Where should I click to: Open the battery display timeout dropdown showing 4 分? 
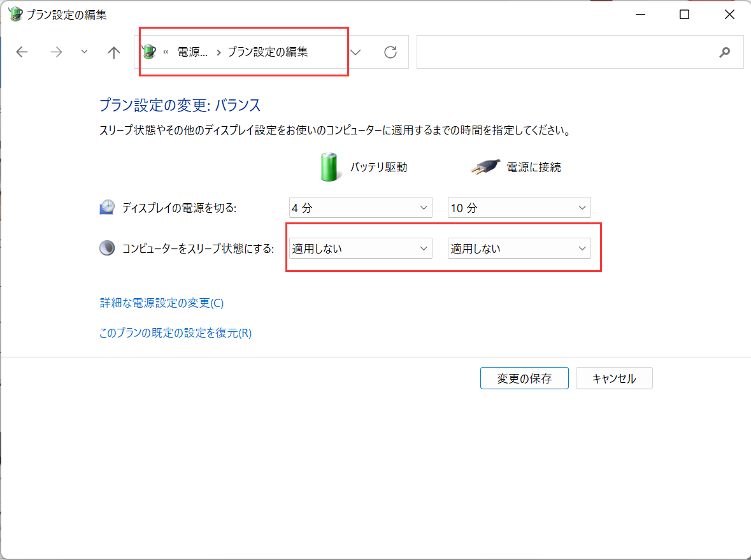(x=360, y=207)
